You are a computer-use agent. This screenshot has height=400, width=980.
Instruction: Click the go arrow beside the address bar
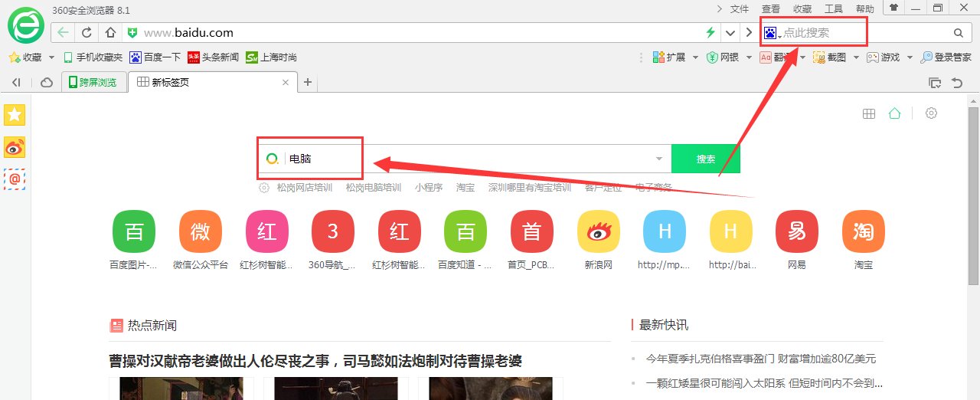(749, 33)
